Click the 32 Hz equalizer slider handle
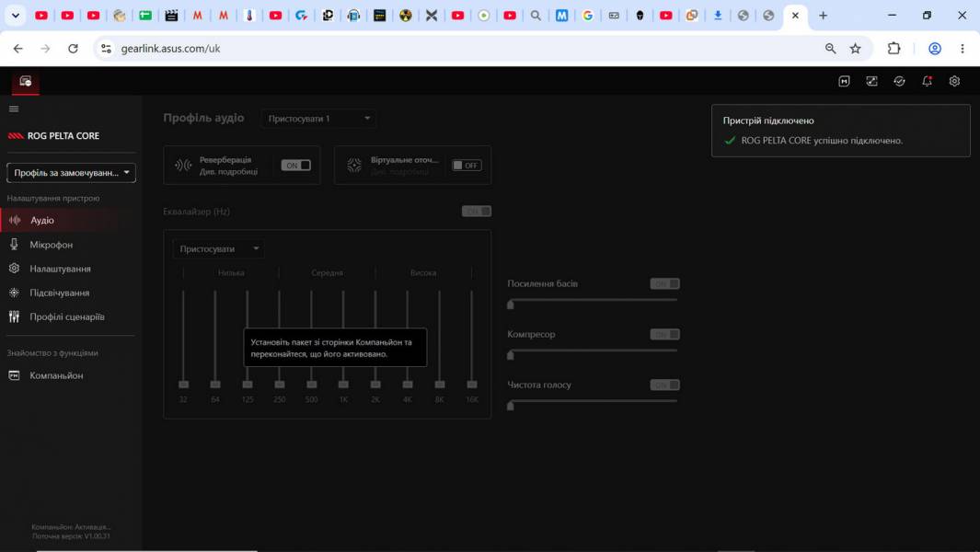 tap(183, 385)
